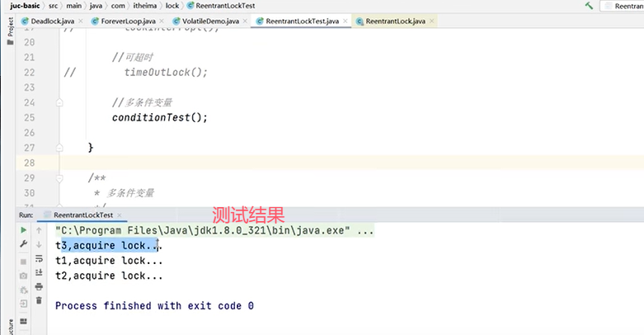Close the ForeverLoop.java tab
The width and height of the screenshot is (644, 335).
tap(162, 21)
